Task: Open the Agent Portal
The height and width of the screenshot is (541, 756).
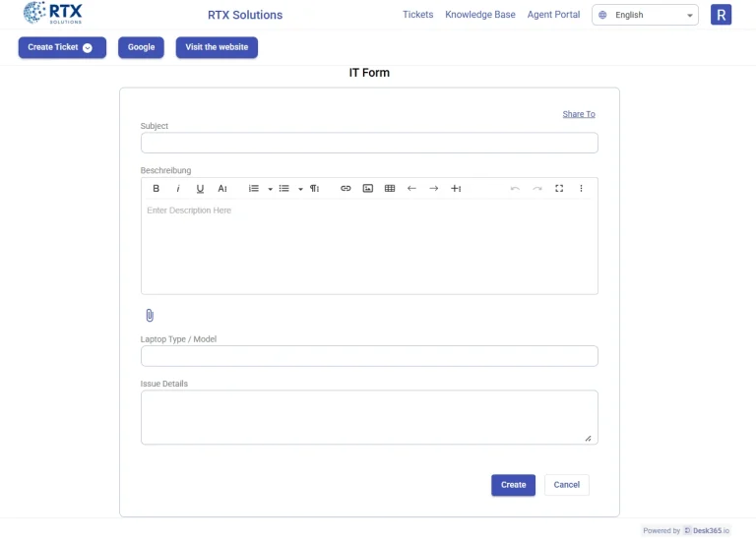Action: click(553, 15)
